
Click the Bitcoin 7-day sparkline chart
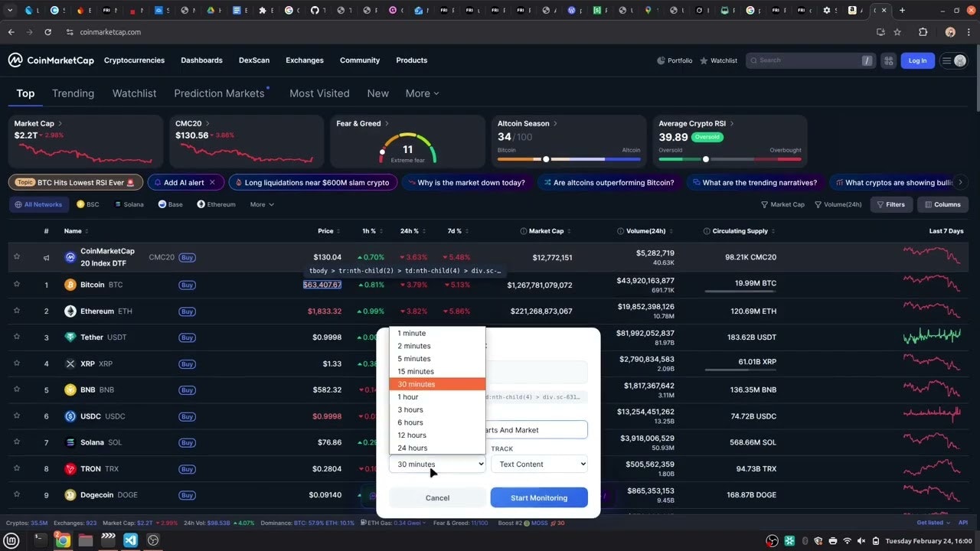tap(933, 284)
